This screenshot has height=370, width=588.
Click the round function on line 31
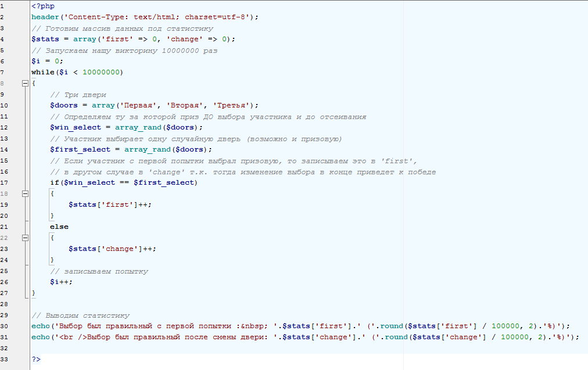pyautogui.click(x=396, y=337)
